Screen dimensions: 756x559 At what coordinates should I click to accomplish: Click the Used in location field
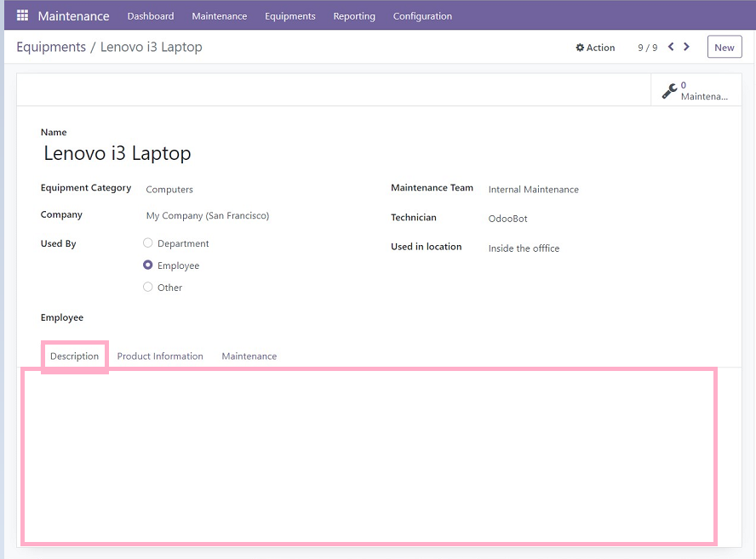596,248
